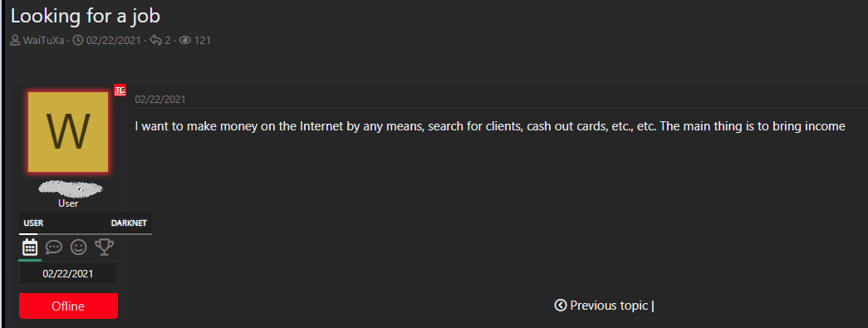Show the trophy achievements icon
The height and width of the screenshot is (328, 868).
tap(104, 247)
